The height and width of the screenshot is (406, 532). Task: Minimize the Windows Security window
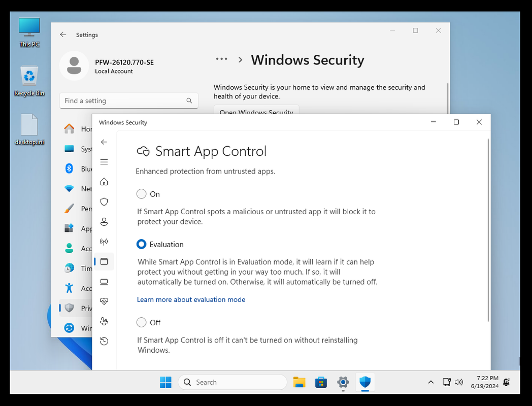(434, 122)
